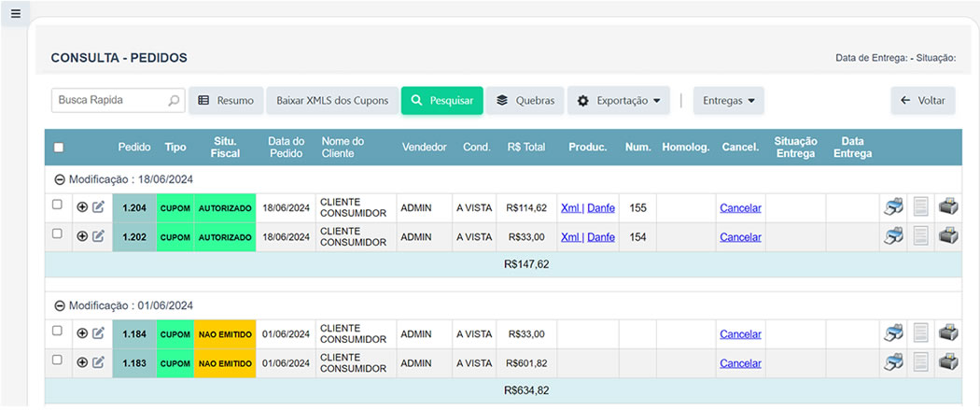Collapse the Modificação 01/06/2024 group

pos(60,305)
